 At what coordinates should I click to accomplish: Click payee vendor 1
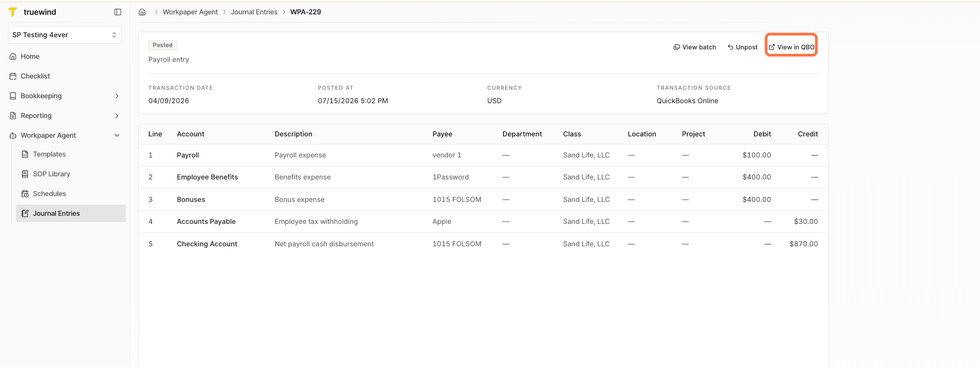click(447, 155)
